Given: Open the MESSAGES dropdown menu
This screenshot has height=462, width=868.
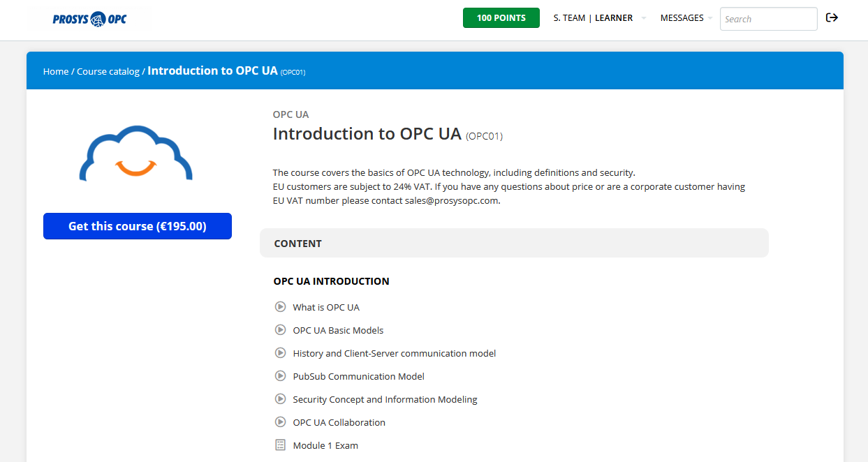Looking at the screenshot, I should 686,18.
